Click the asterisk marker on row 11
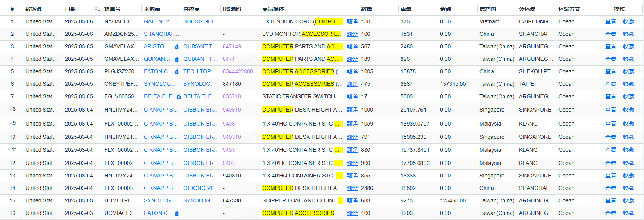Viewport: 644px width, 220px height. (x=9, y=150)
